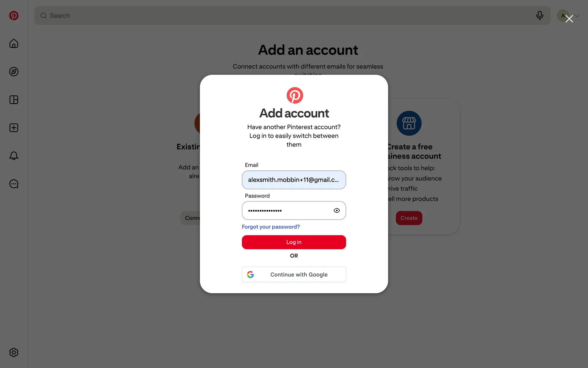The image size is (588, 368).
Task: Close the Add account dialog
Action: (x=569, y=19)
